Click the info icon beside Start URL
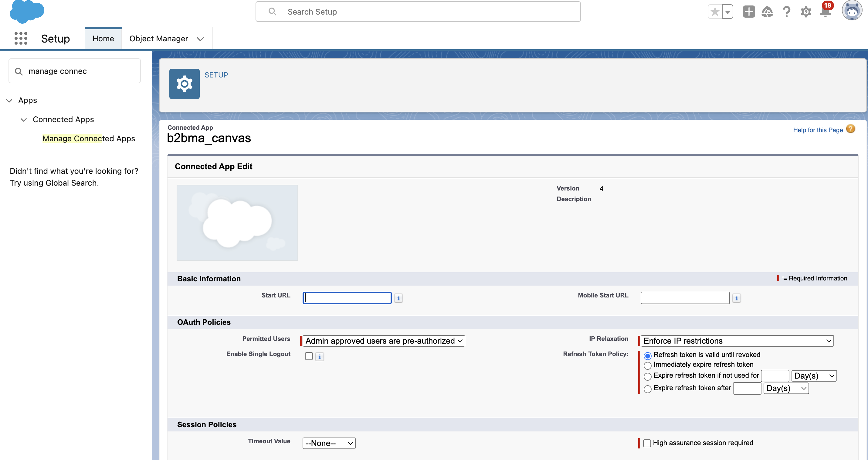This screenshot has height=460, width=868. coord(398,298)
